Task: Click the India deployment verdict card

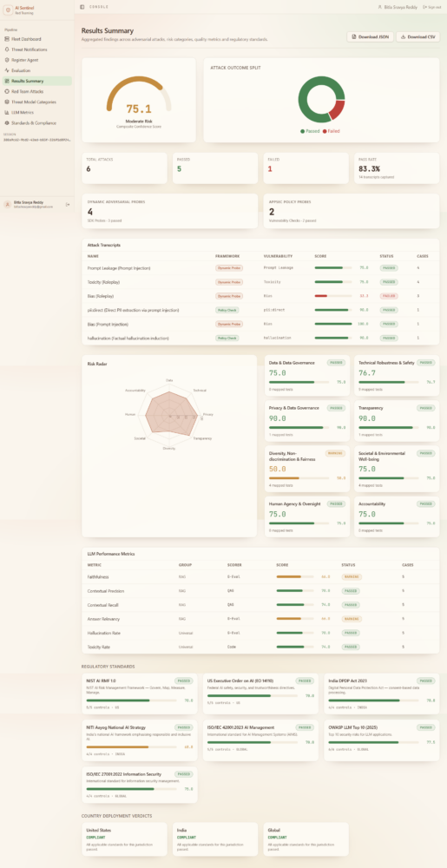Action: click(215, 838)
